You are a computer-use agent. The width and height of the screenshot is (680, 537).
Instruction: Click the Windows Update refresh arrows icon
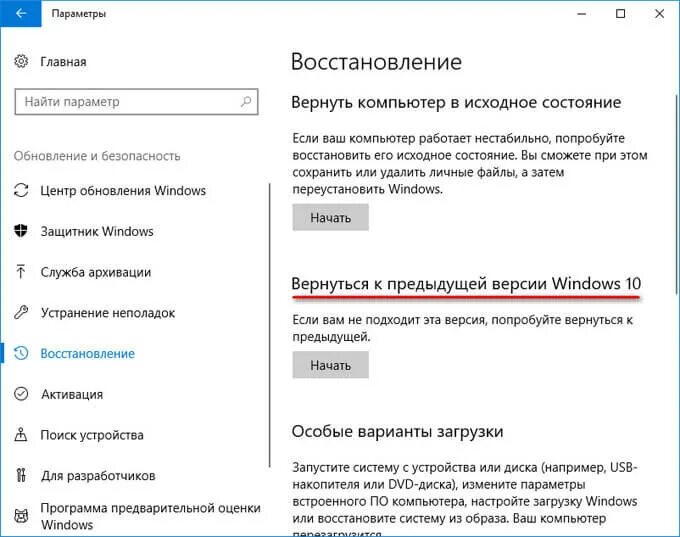pos(21,190)
